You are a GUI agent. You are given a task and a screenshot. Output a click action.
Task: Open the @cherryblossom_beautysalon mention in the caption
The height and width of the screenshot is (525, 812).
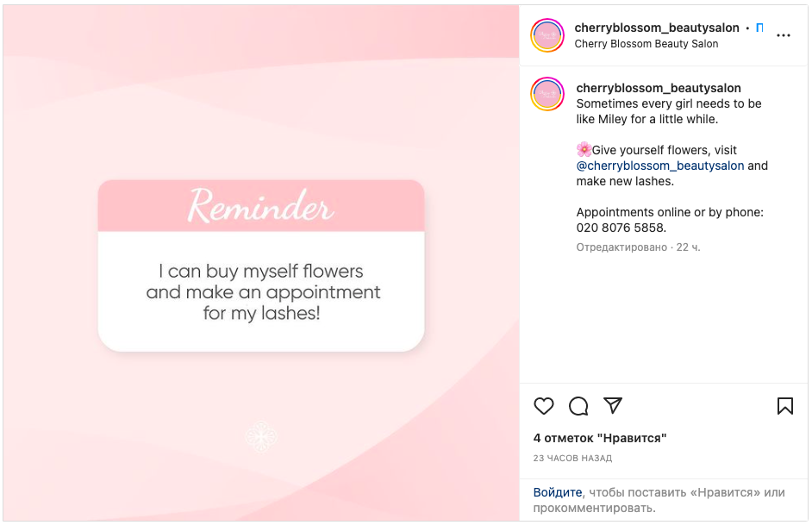coord(659,166)
